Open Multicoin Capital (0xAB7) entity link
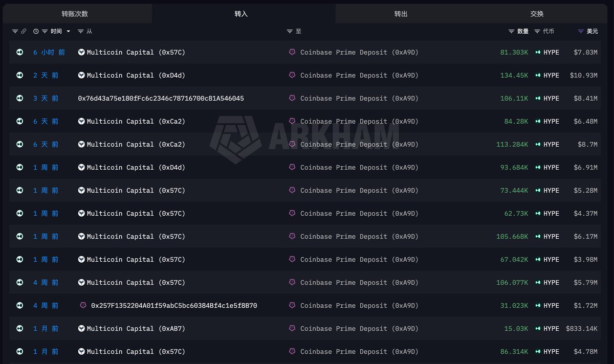 click(136, 328)
